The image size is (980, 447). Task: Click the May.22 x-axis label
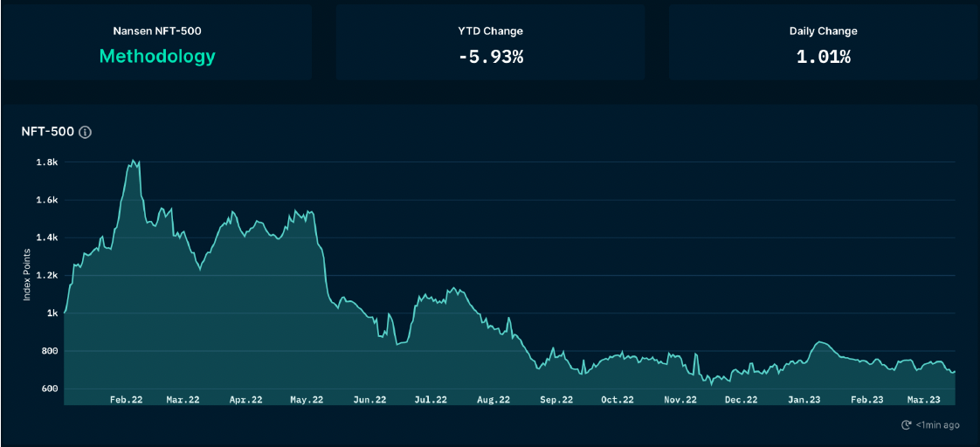pyautogui.click(x=307, y=400)
